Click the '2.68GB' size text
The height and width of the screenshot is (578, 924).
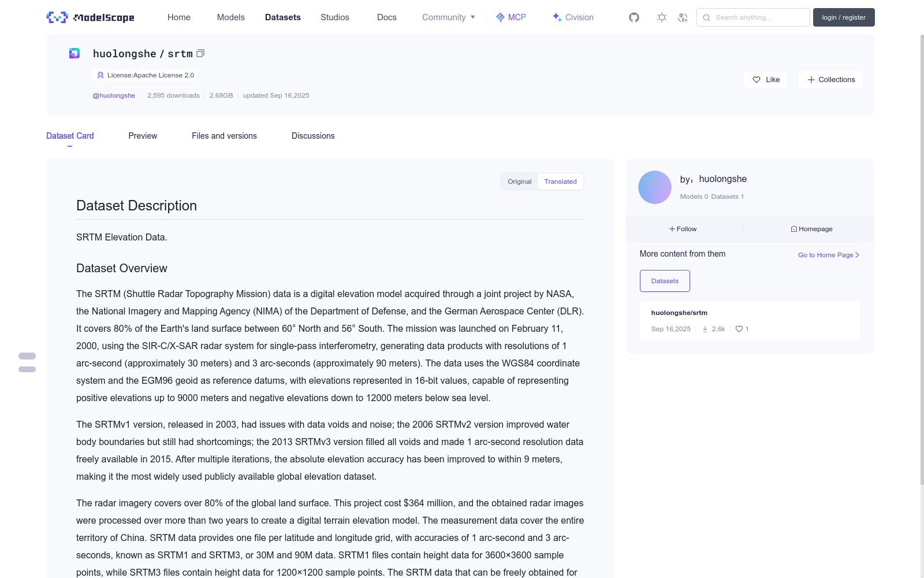coord(221,95)
